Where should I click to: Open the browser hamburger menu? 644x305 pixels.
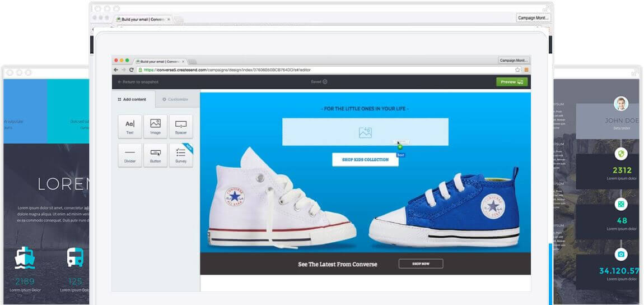coord(526,70)
